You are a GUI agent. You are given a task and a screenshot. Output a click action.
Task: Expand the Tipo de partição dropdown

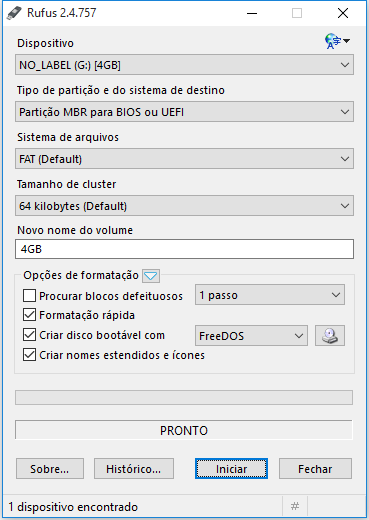(184, 112)
